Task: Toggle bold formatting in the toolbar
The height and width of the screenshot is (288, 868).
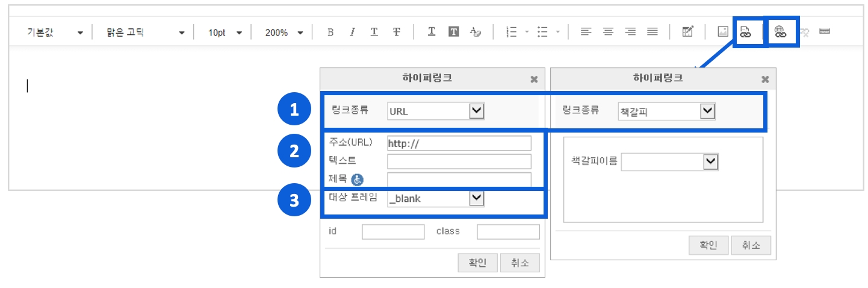Action: tap(330, 32)
